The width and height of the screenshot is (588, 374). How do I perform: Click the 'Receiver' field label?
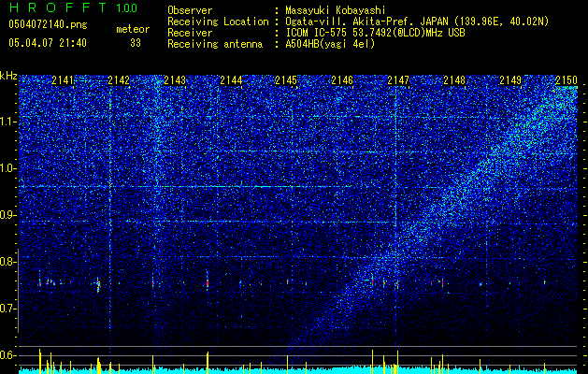[x=190, y=33]
